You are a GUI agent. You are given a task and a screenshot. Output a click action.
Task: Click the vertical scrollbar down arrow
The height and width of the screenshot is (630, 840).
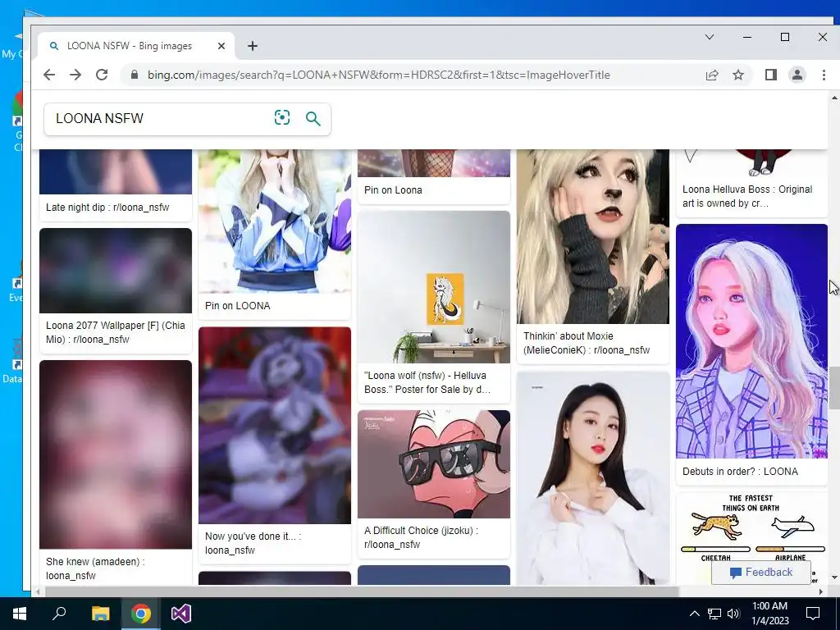(x=834, y=577)
